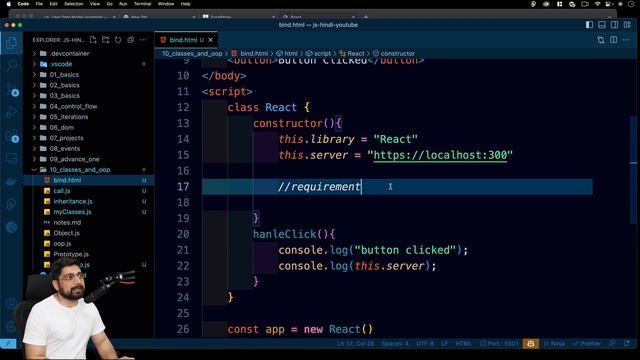Click the script breadcrumb item
640x360 pixels.
point(318,53)
